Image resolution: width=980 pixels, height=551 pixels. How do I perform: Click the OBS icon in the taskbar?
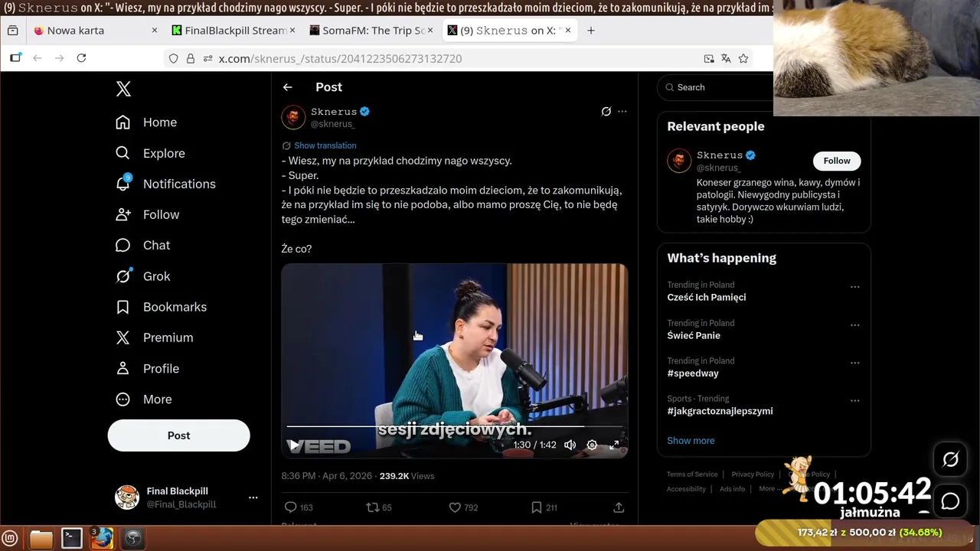pos(132,539)
